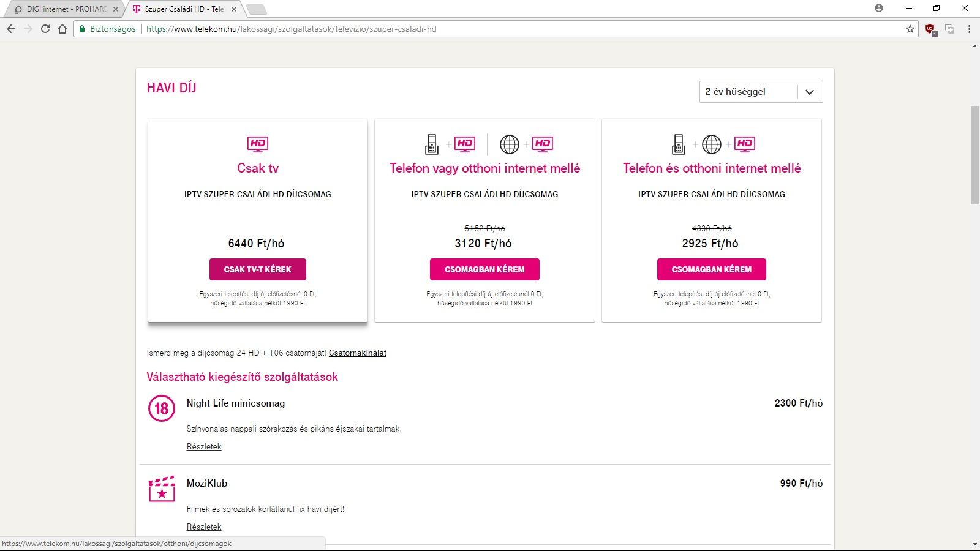Click the 2925 Ft/hó price
Image resolution: width=980 pixels, height=551 pixels.
(710, 244)
